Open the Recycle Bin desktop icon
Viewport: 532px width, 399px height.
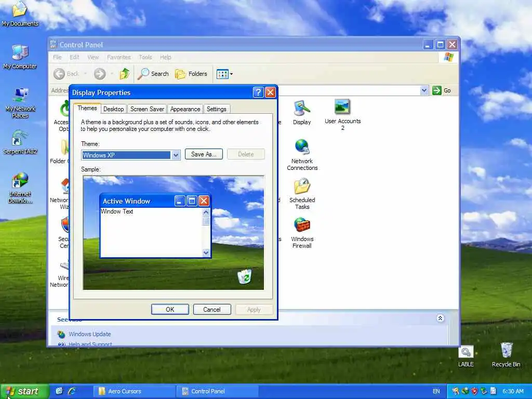point(506,355)
